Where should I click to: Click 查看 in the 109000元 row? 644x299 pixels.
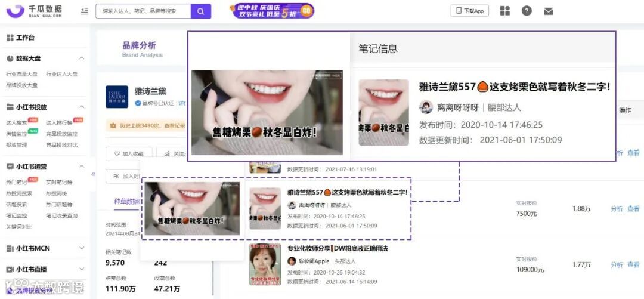(633, 264)
